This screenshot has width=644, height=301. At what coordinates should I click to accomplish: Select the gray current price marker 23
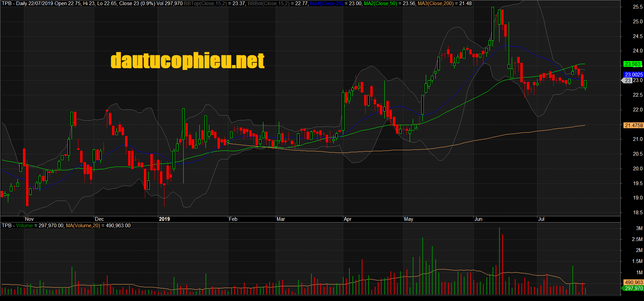627,81
